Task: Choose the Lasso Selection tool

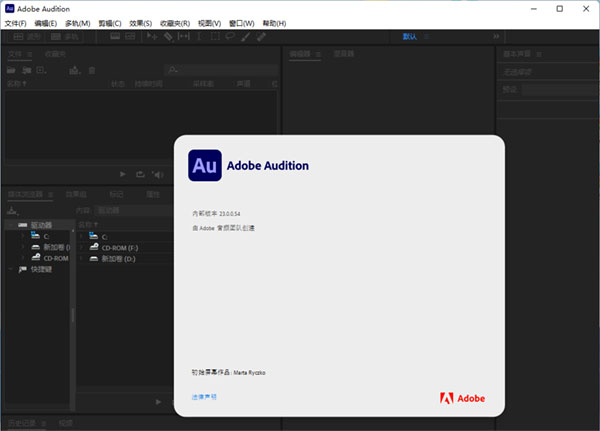Action: coord(230,36)
